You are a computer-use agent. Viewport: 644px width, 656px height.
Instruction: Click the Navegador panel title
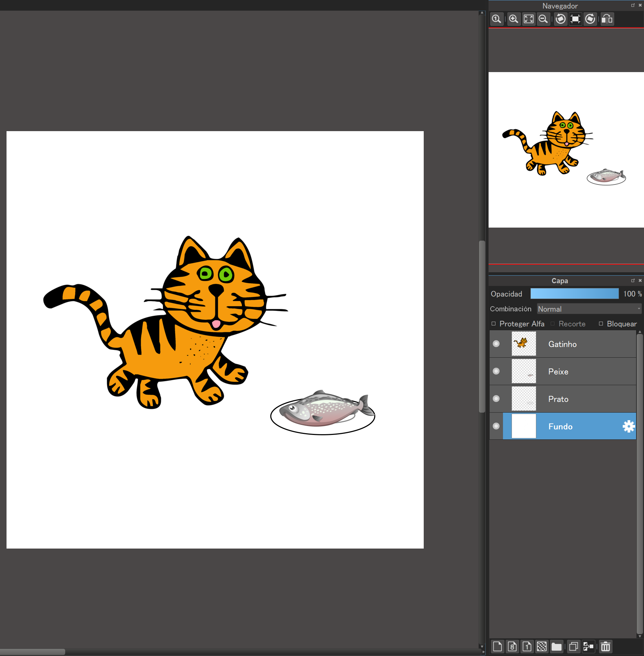coord(560,6)
